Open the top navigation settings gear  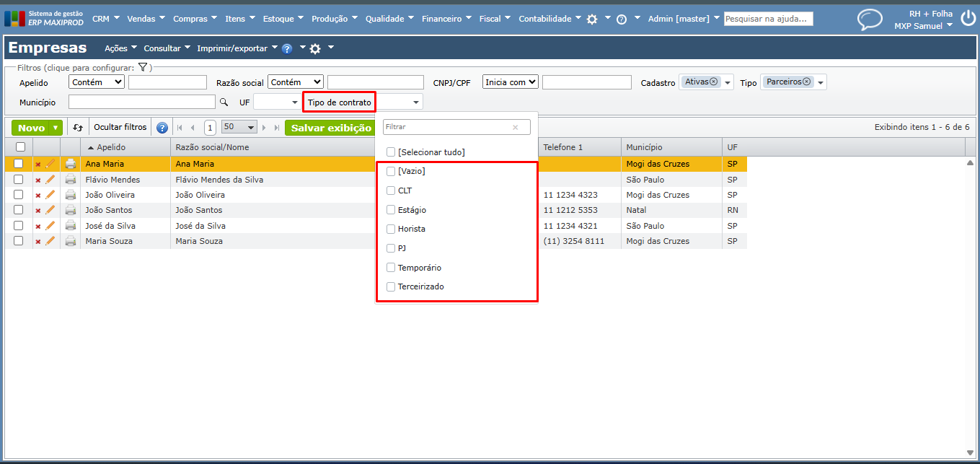(x=592, y=19)
